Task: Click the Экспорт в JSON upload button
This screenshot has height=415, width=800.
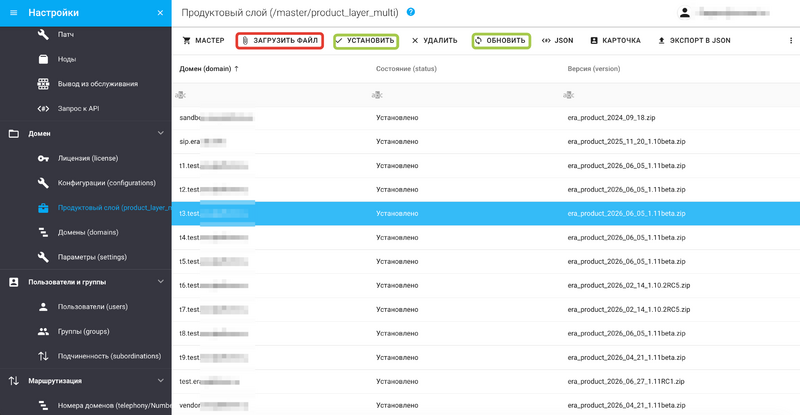Action: 694,41
